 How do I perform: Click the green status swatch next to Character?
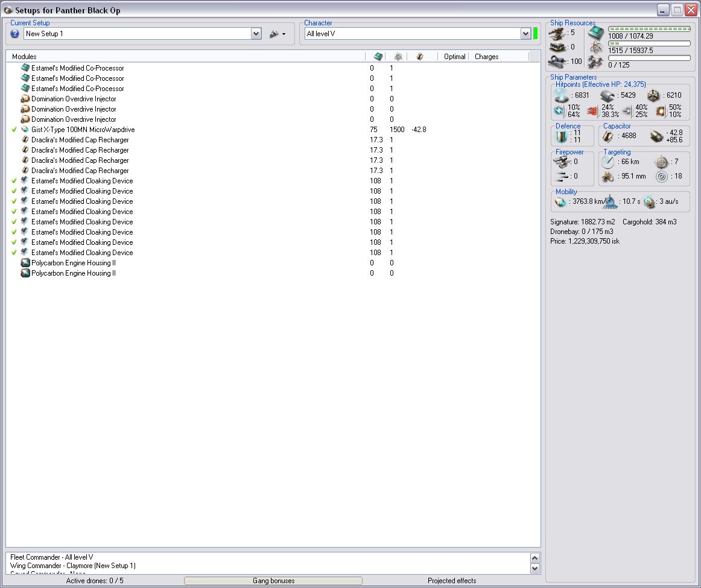point(535,34)
